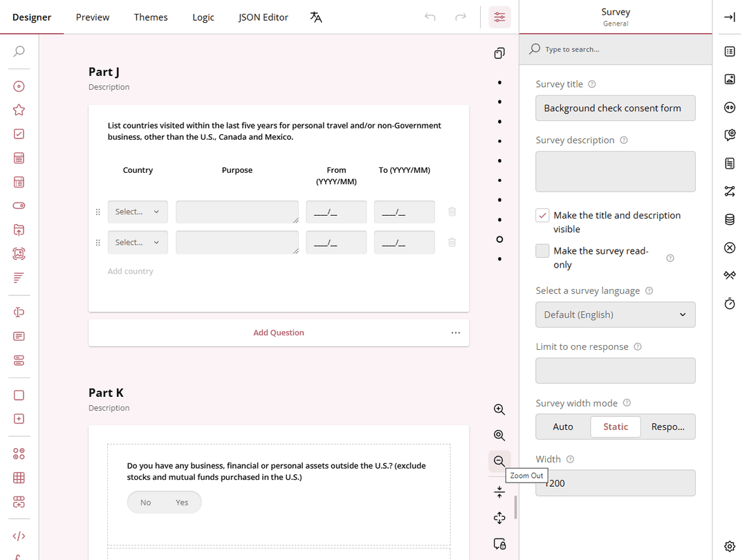Viewport: 747px width, 560px height.
Task: Select Yes for assets outside the U.S.
Action: 182,503
